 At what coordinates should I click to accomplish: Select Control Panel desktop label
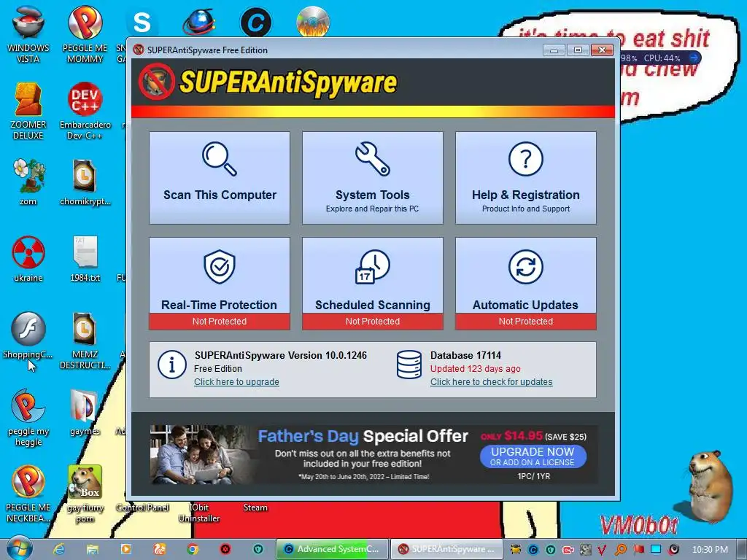click(142, 507)
